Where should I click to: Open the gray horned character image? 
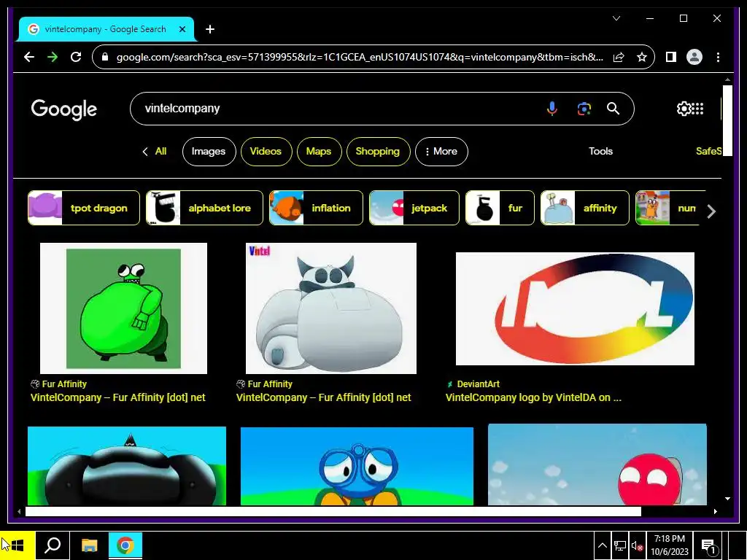click(331, 308)
